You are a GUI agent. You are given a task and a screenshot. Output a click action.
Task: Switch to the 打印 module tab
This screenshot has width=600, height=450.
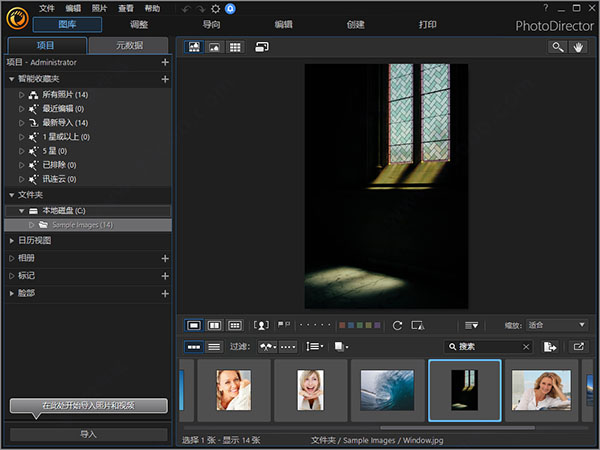427,24
